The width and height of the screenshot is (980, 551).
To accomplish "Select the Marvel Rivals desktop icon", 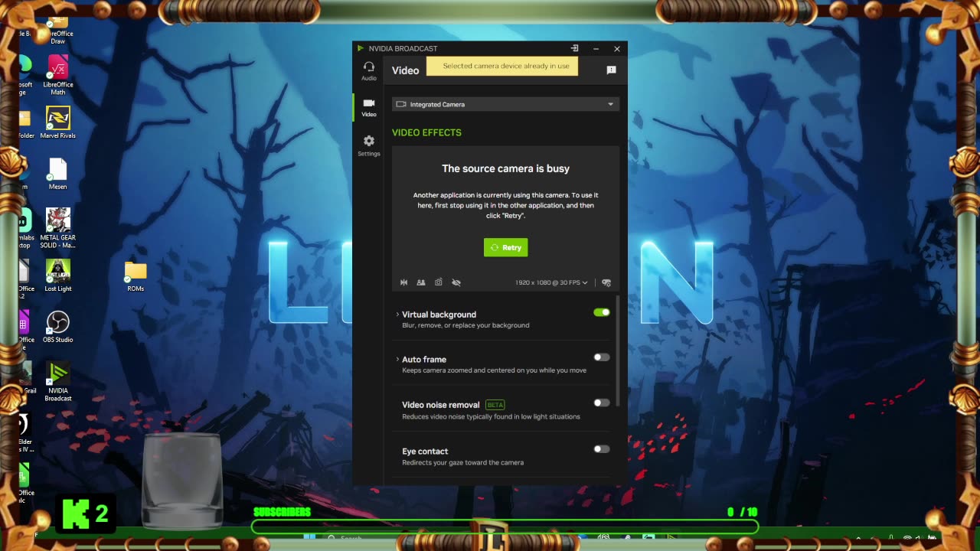I will (x=58, y=123).
